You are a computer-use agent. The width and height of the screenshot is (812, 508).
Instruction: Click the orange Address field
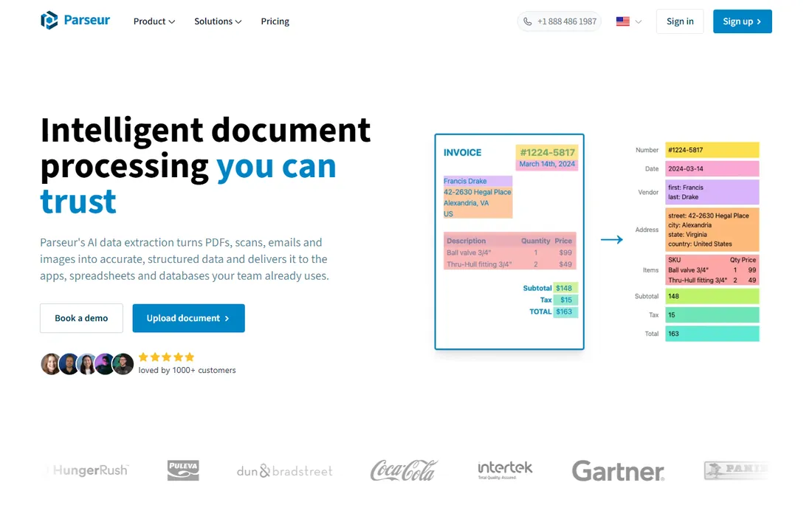coord(712,230)
